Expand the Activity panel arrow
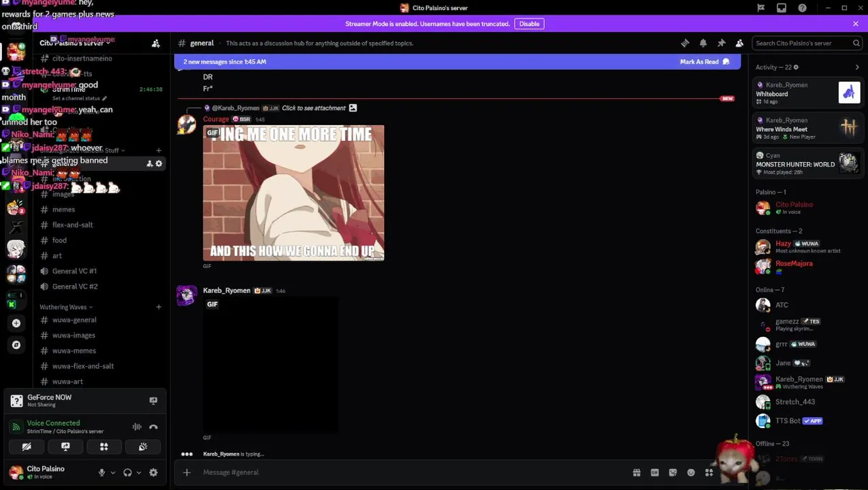This screenshot has width=868, height=490. 857,67
